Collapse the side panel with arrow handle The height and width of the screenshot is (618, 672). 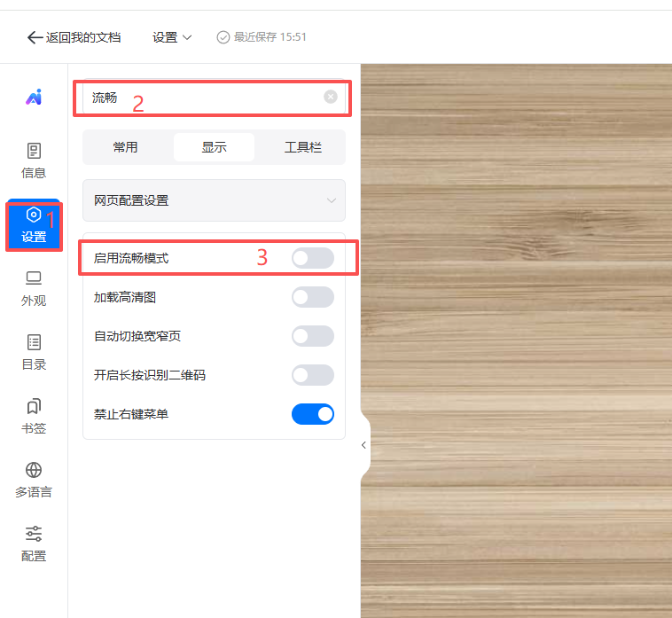click(x=363, y=445)
